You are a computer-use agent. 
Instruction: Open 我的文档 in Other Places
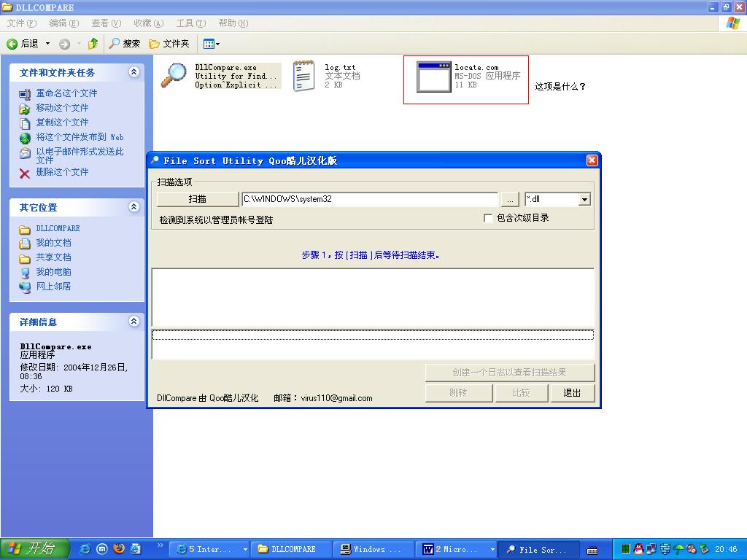tap(54, 244)
